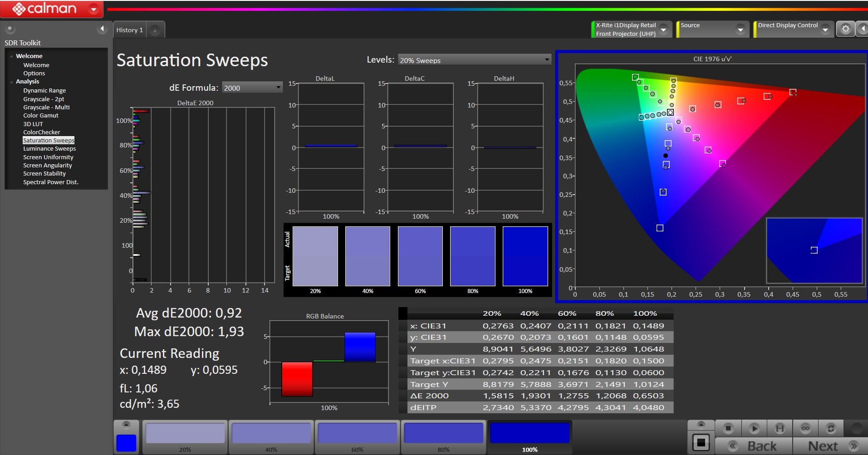Collapse the SDR Toolkit sidebar arrow
Image resolution: width=868 pixels, height=455 pixels.
pyautogui.click(x=102, y=29)
